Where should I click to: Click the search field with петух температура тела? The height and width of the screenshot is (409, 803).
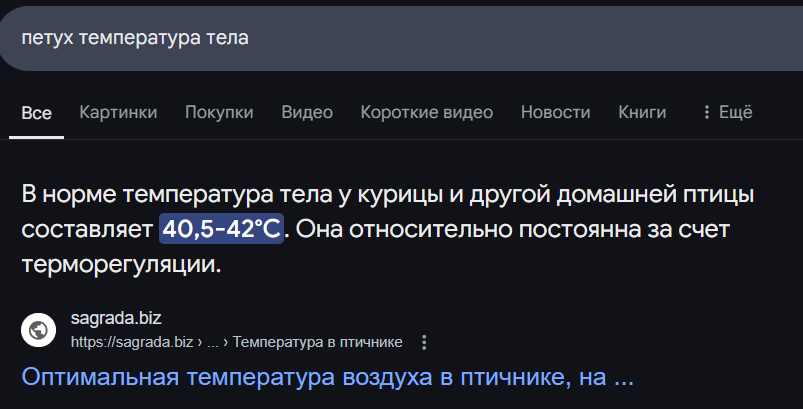402,38
